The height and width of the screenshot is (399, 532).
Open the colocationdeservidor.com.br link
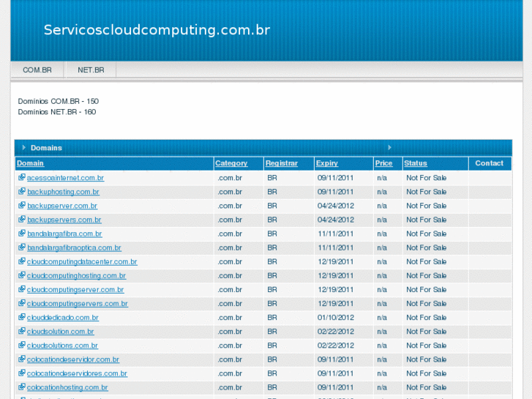point(73,359)
